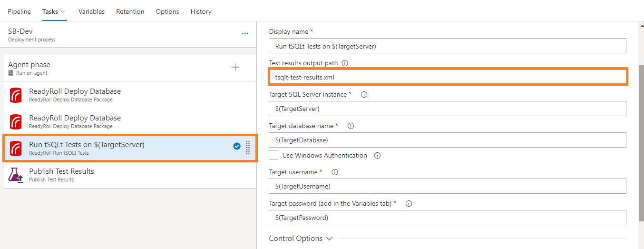Click info icon beside Target SQL Server instance
The height and width of the screenshot is (249, 644).
coord(364,95)
